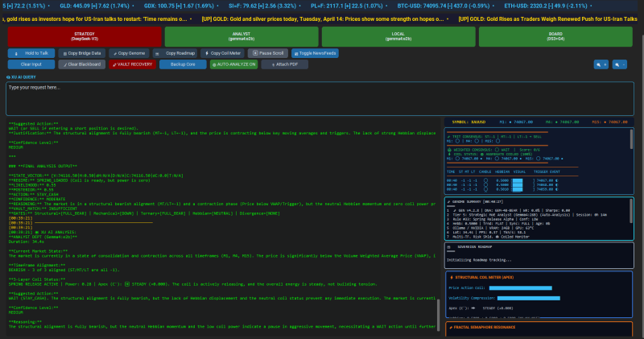Open the Gold and silver prices today headline
This screenshot has width=644, height=339.
coord(323,19)
